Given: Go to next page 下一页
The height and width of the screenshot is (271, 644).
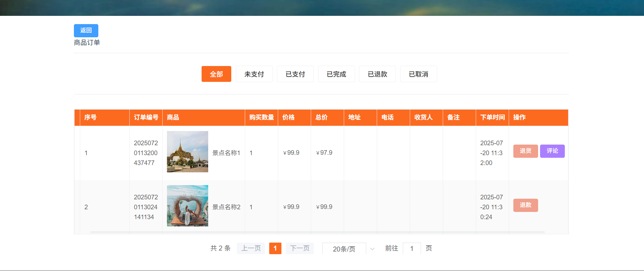Looking at the screenshot, I should click(300, 248).
